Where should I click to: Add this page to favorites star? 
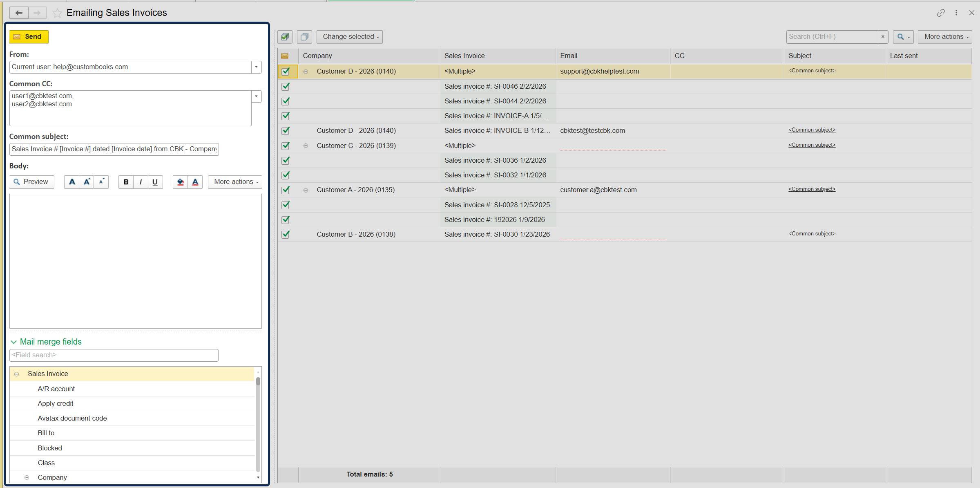pos(58,13)
